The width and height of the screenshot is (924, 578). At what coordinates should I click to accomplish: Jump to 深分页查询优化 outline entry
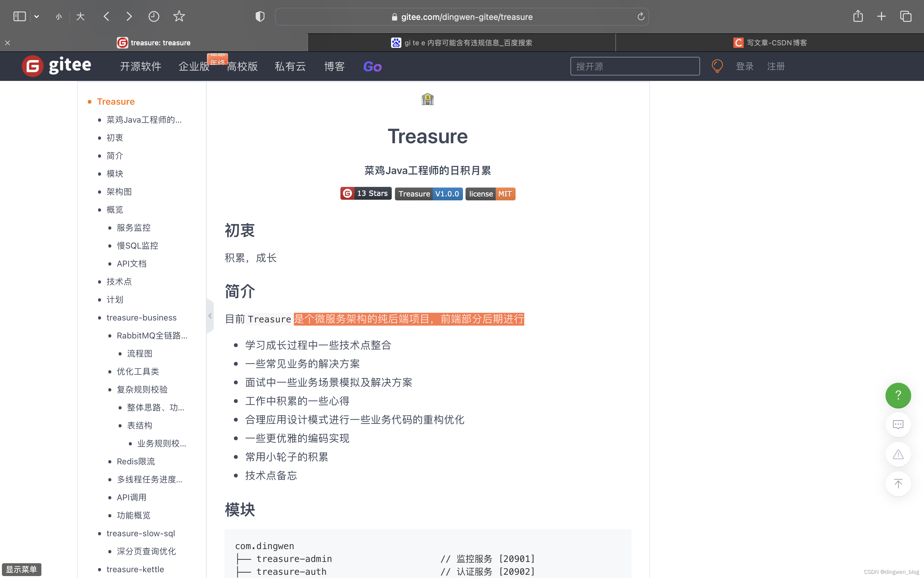(x=146, y=551)
